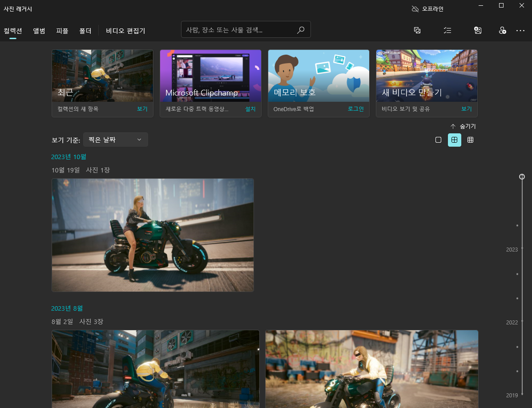Switch to the 폴더 tab
This screenshot has width=532, height=408.
(85, 31)
